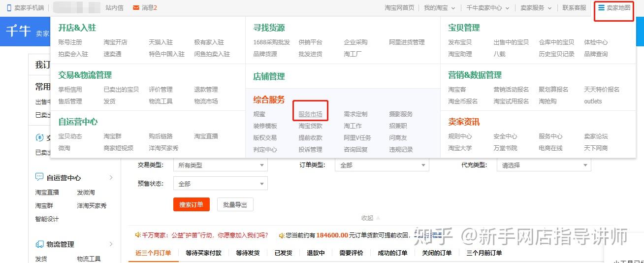Open 仓库中的宝贝 link
Screen dimensions: 644x263
click(556, 42)
